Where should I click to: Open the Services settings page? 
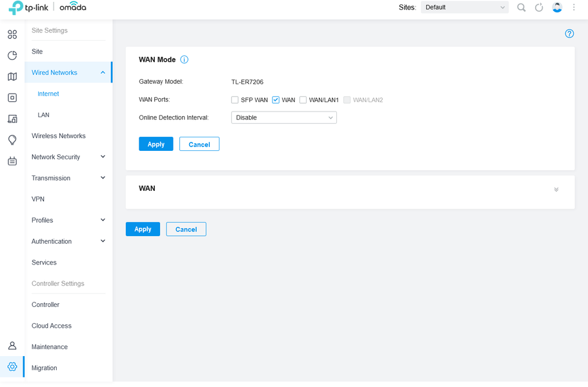44,263
